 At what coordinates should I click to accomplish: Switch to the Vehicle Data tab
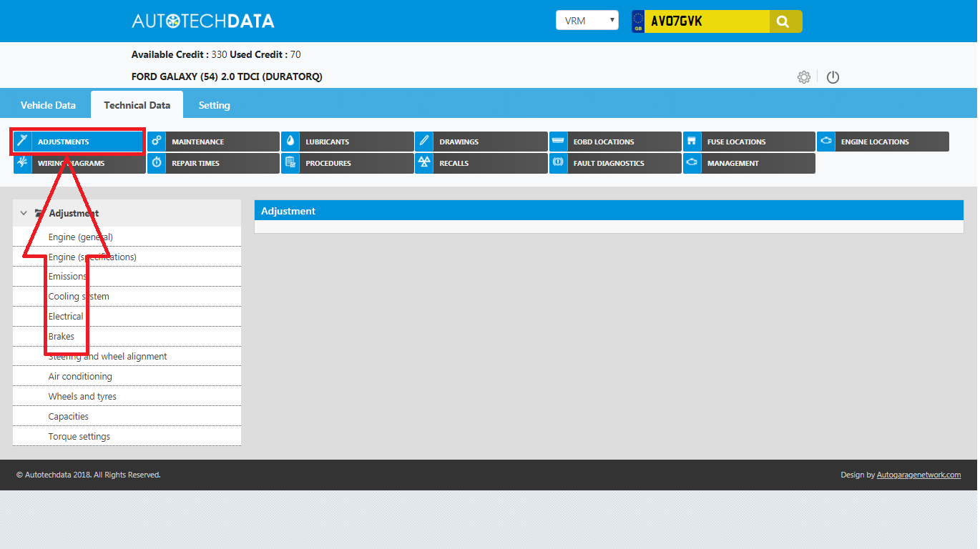[48, 105]
